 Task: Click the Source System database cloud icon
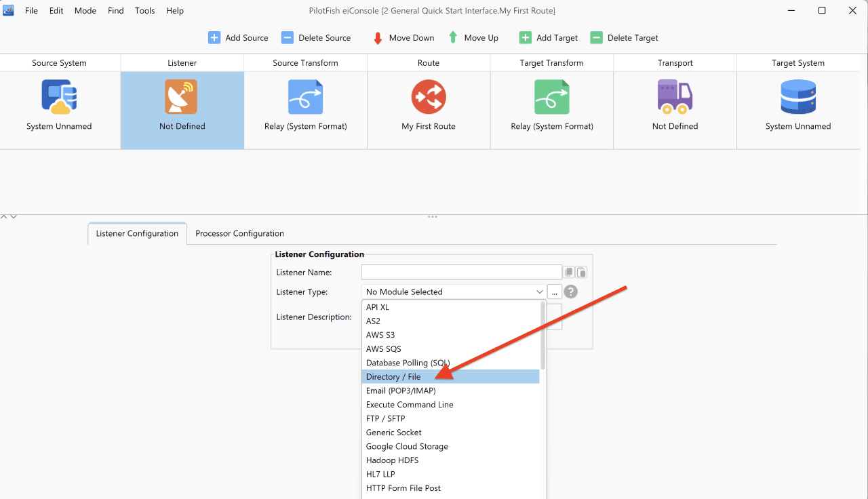pos(59,97)
